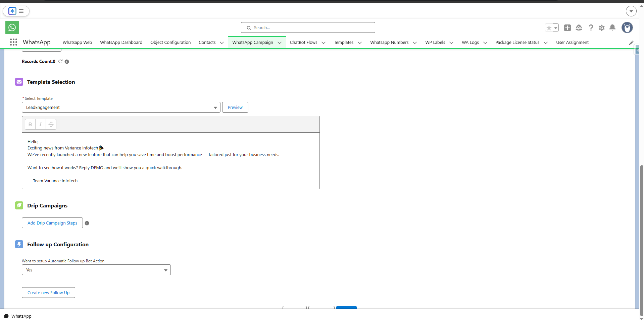Click the Create new Follow Up button
644x320 pixels.
tap(48, 292)
